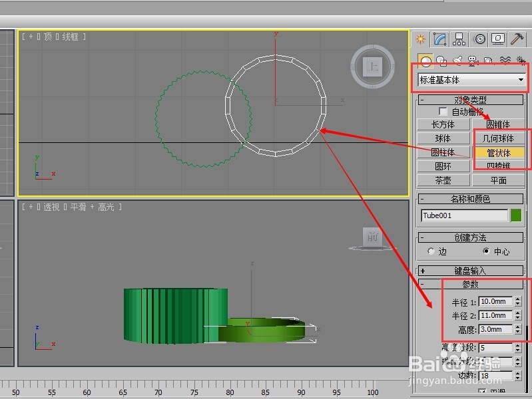Click the 半径 2 value field

[x=495, y=315]
